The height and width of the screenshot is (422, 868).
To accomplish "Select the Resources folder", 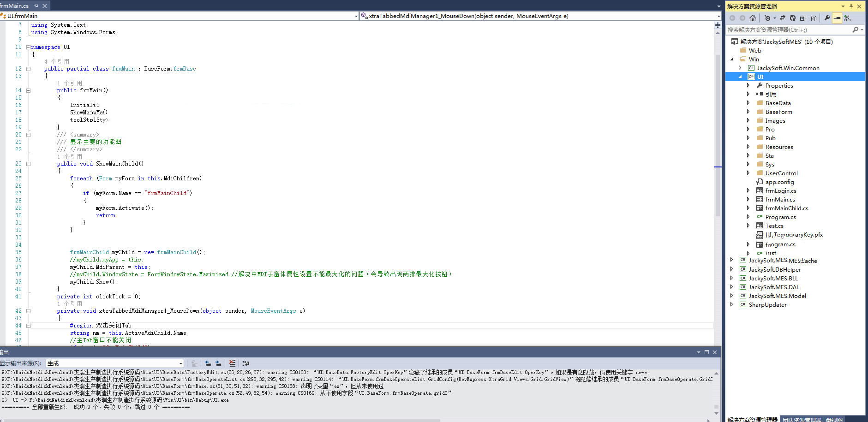I will click(779, 147).
